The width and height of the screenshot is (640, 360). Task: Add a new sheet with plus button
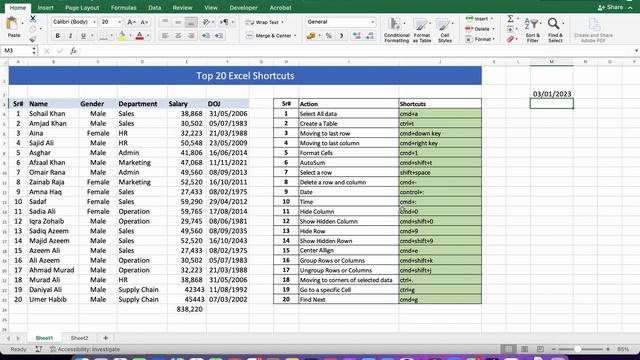tap(106, 338)
